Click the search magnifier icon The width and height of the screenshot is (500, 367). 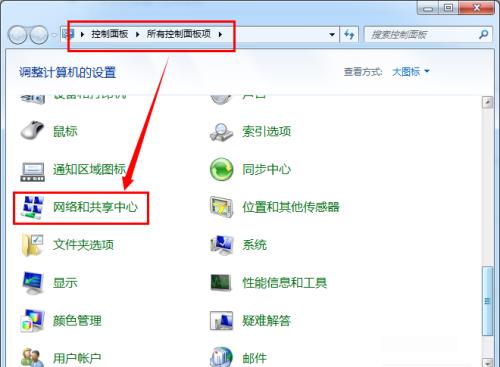(x=483, y=34)
